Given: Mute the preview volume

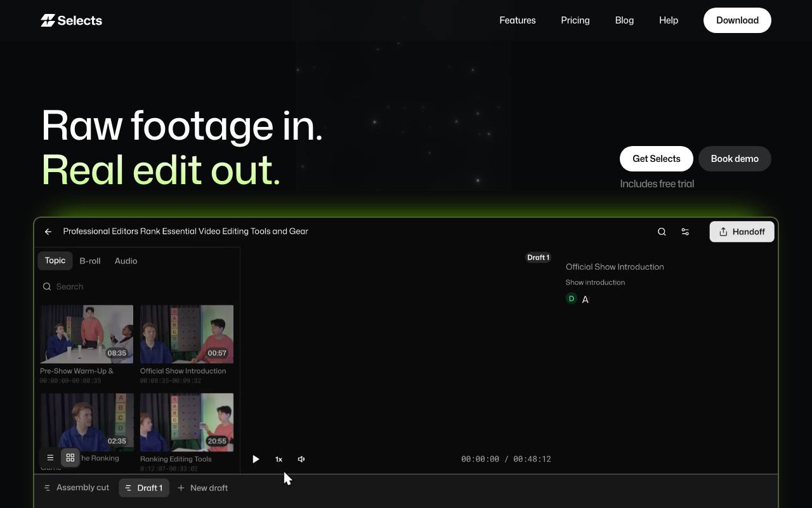Looking at the screenshot, I should click(301, 459).
